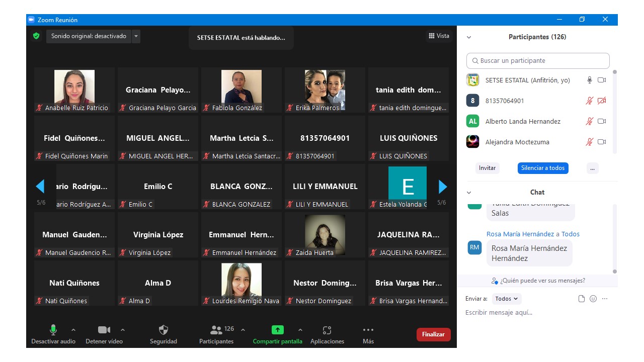Viewport: 644px width, 362px height.
Task: Select Zaida Huerta video tile
Action: coord(325,235)
